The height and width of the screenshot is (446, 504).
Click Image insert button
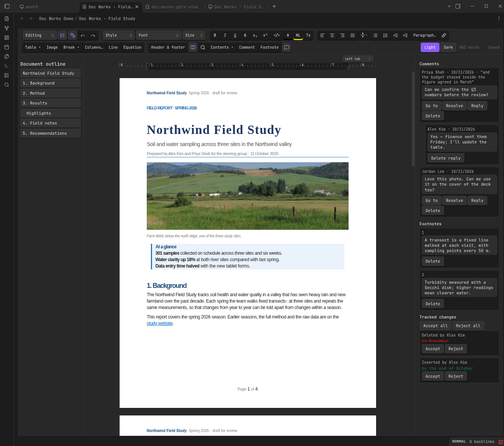point(52,48)
